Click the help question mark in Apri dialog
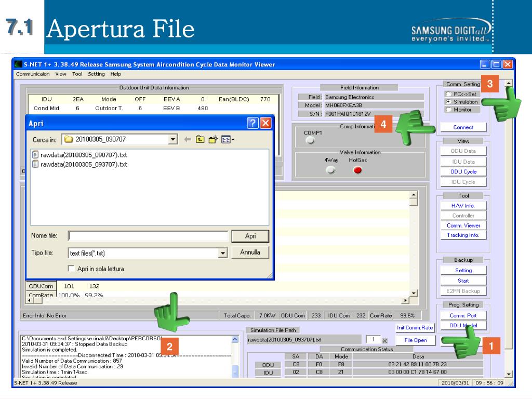The width and height of the screenshot is (532, 399). (x=253, y=123)
